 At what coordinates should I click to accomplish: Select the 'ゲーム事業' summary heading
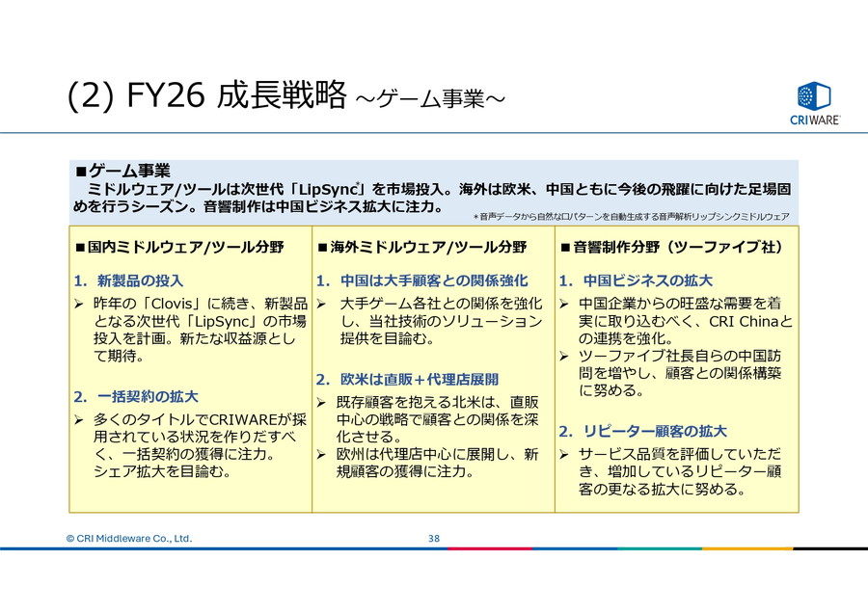click(x=123, y=171)
